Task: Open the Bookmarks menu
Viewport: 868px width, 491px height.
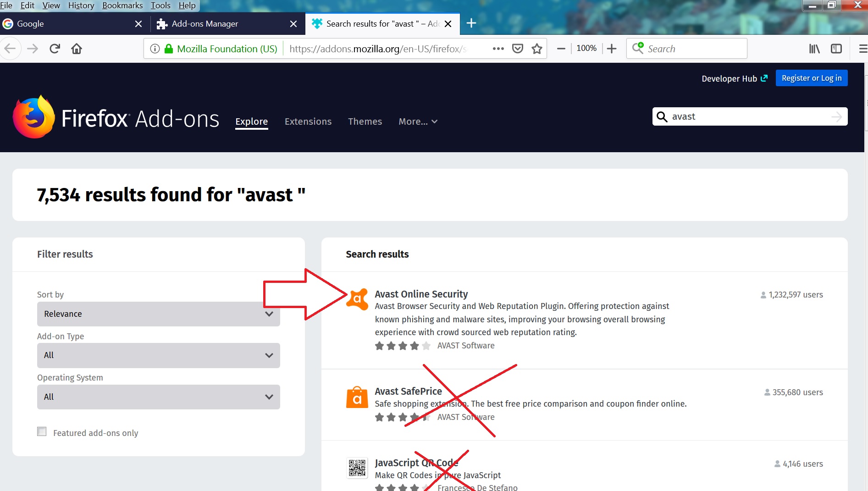Action: 122,6
